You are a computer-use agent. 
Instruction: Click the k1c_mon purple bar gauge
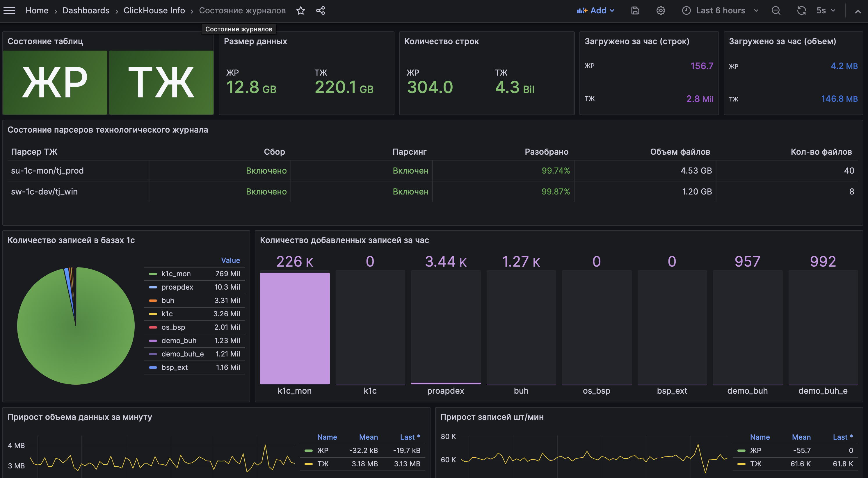[x=294, y=328]
